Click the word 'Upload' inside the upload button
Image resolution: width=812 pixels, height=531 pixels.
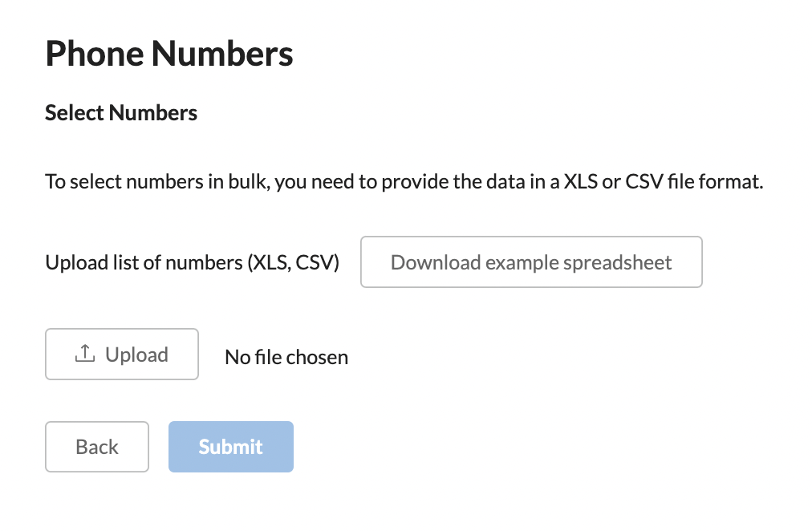[136, 355]
